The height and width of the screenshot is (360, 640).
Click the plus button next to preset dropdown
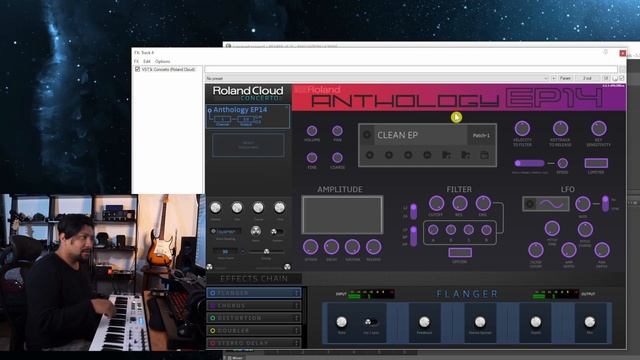553,78
